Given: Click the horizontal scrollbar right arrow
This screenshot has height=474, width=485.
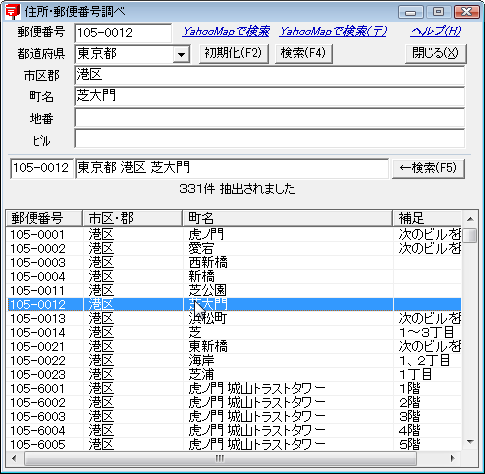Looking at the screenshot, I should pyautogui.click(x=453, y=458).
